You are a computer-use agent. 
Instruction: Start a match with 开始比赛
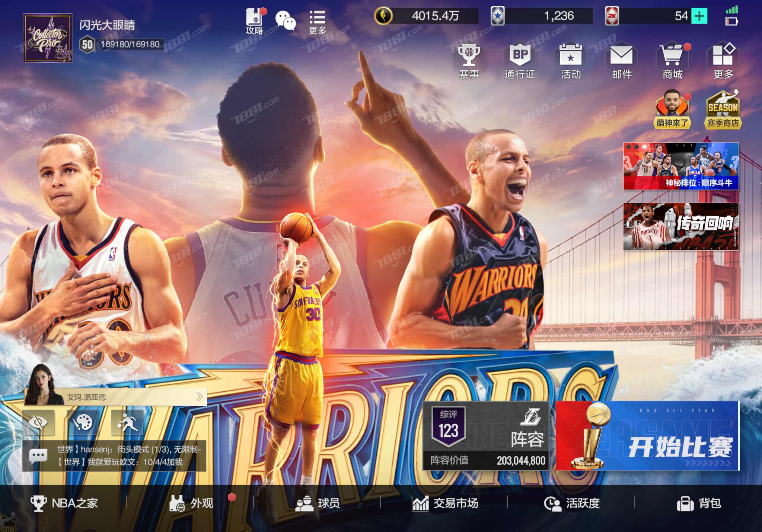648,436
